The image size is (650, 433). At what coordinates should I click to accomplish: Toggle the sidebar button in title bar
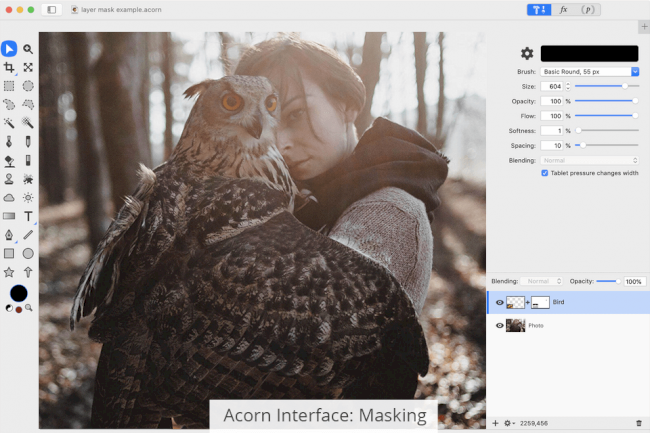point(52,10)
